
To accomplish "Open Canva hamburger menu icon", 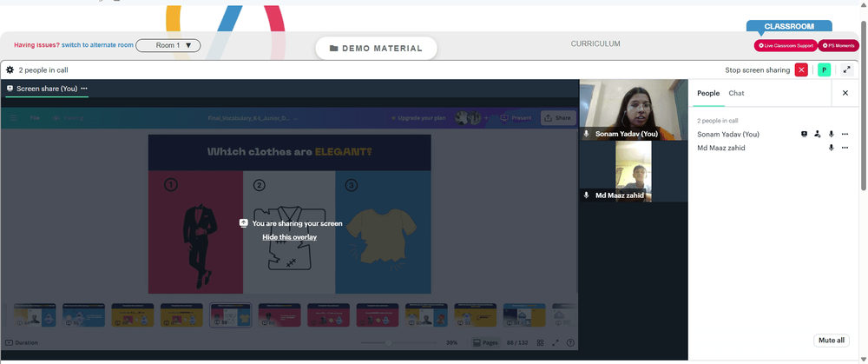I will (14, 118).
